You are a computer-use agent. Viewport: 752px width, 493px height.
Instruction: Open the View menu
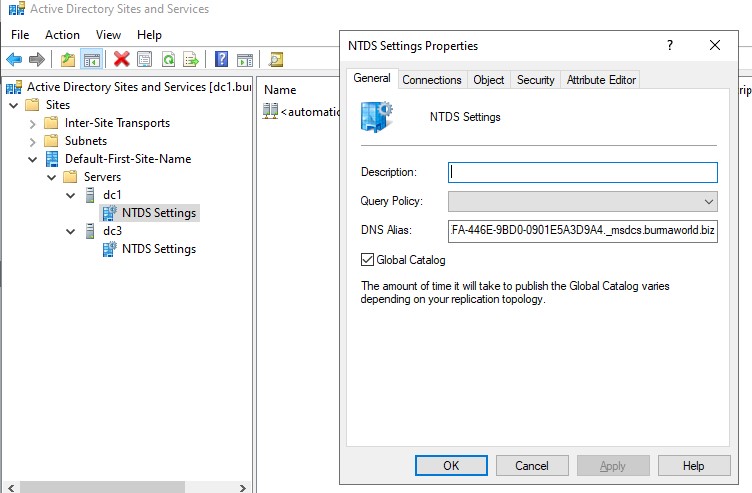coord(108,35)
